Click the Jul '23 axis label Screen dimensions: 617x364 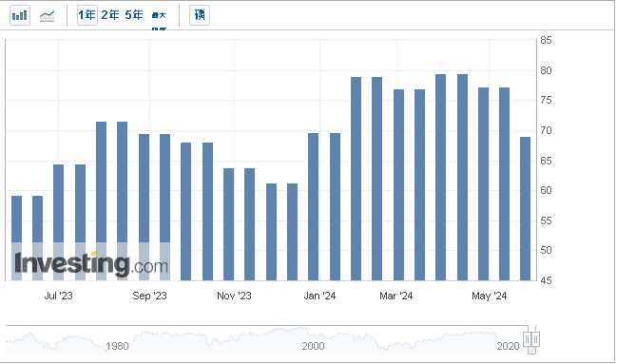point(59,296)
